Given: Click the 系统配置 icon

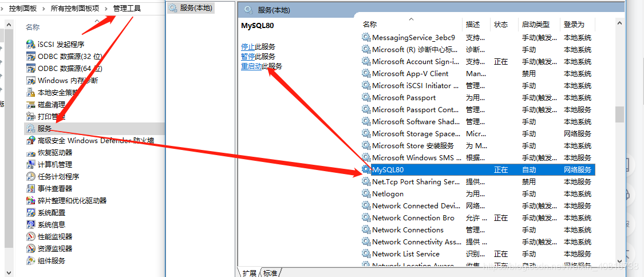Looking at the screenshot, I should (31, 212).
